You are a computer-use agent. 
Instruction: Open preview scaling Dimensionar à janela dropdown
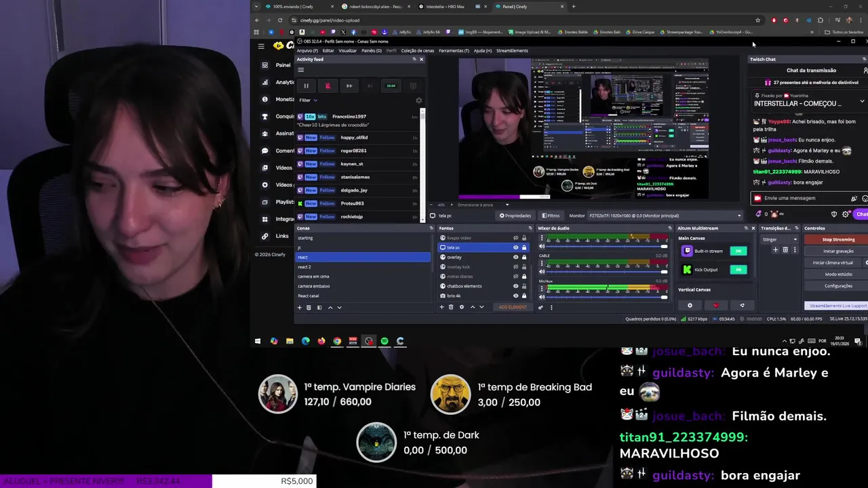[483, 205]
